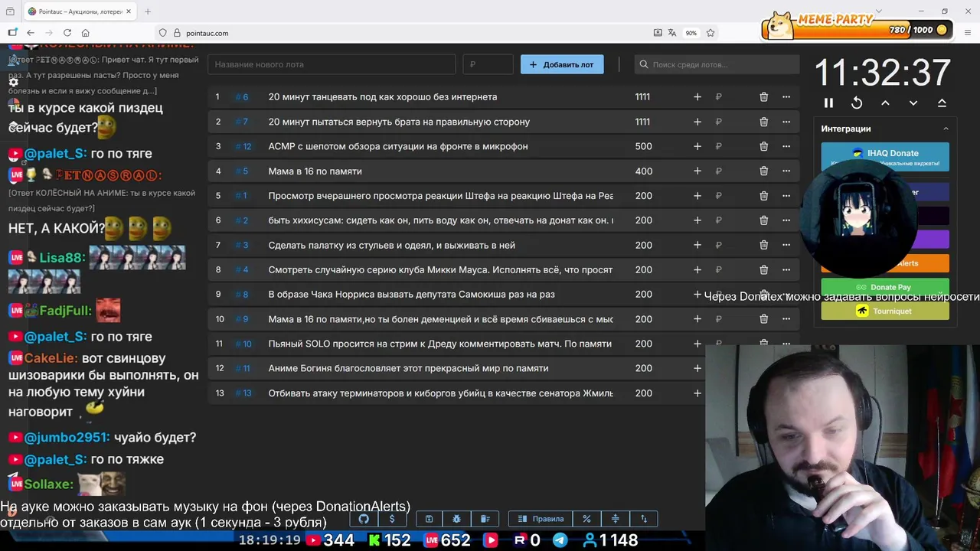Pause the auction timer
The height and width of the screenshot is (551, 980).
pyautogui.click(x=828, y=103)
